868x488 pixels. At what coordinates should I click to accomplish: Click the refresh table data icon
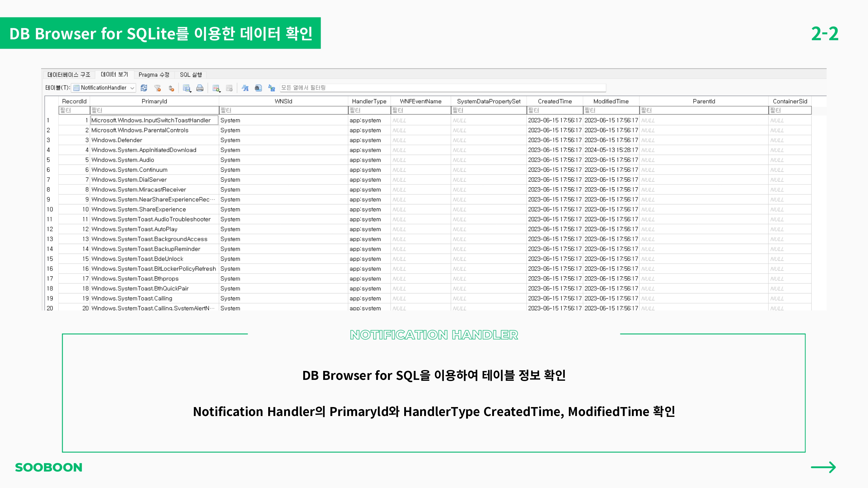point(144,88)
